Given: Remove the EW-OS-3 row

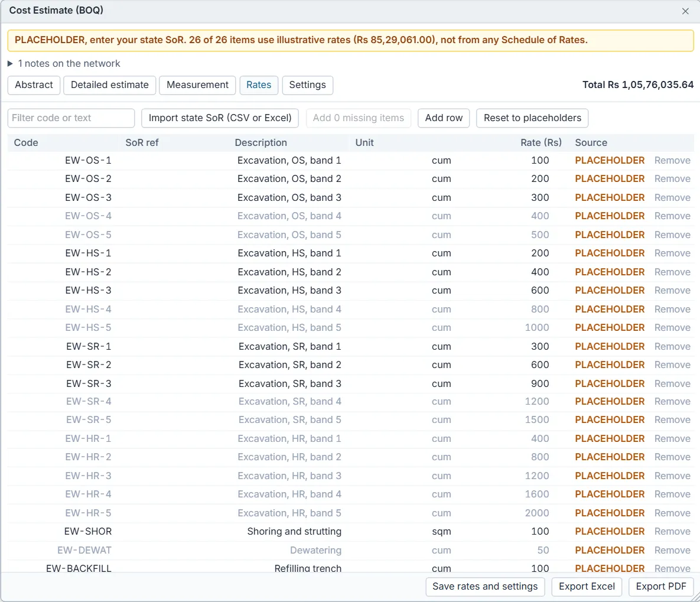Looking at the screenshot, I should point(672,197).
